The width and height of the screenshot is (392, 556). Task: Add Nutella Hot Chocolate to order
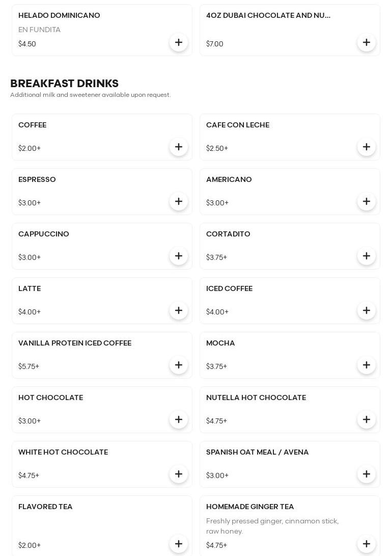click(367, 420)
